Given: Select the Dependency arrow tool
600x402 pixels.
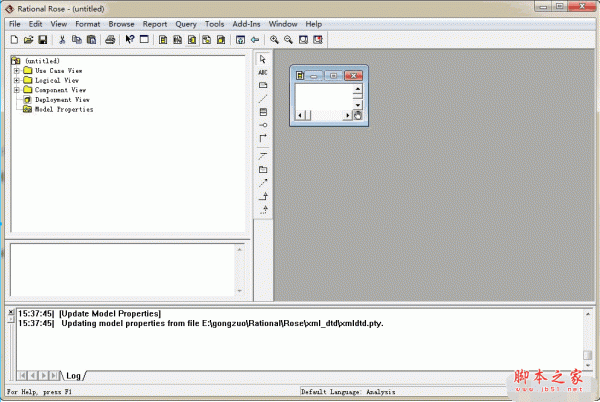Looking at the screenshot, I should [262, 183].
